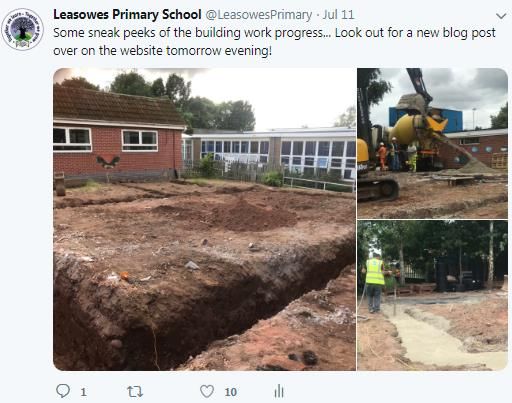This screenshot has height=403, width=512.
Task: Click the reply speech bubble icon
Action: point(63,391)
